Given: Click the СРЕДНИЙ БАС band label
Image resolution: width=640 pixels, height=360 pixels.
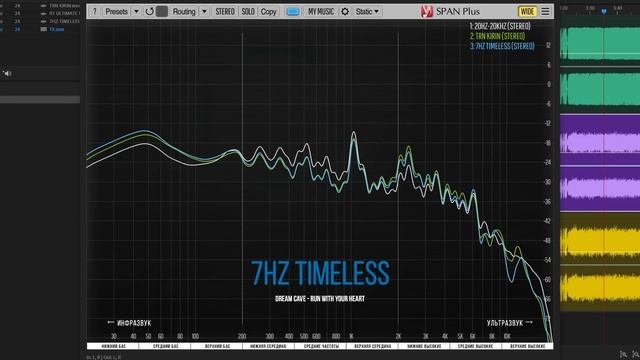Looking at the screenshot, I should [165, 346].
